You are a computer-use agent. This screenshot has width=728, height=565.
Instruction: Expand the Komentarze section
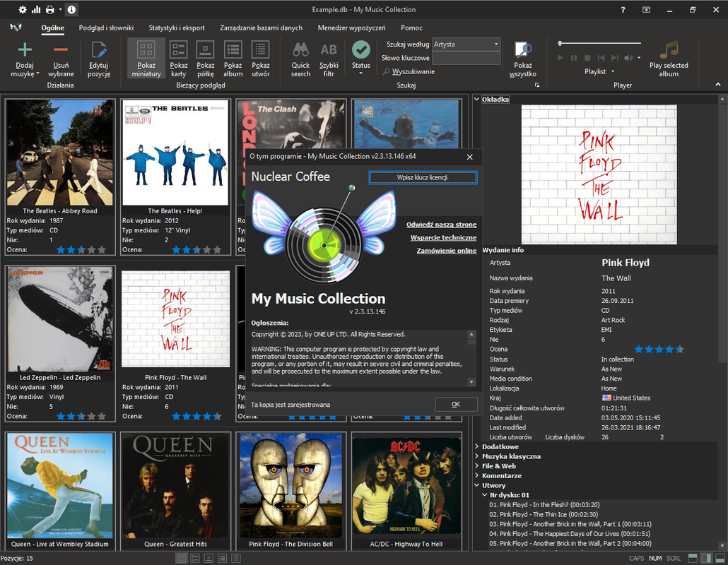pos(476,475)
